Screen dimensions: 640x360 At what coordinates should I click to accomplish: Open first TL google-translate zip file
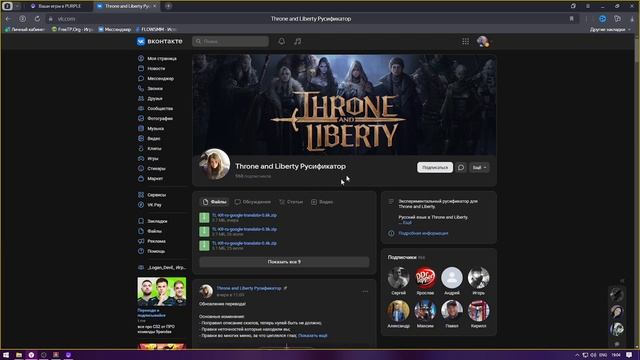(244, 215)
